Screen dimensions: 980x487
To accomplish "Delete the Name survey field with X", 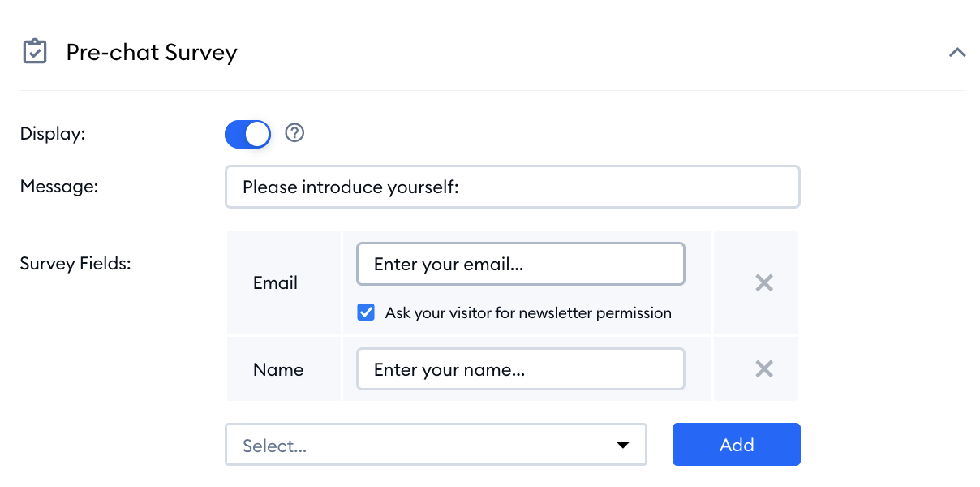I will (x=764, y=369).
